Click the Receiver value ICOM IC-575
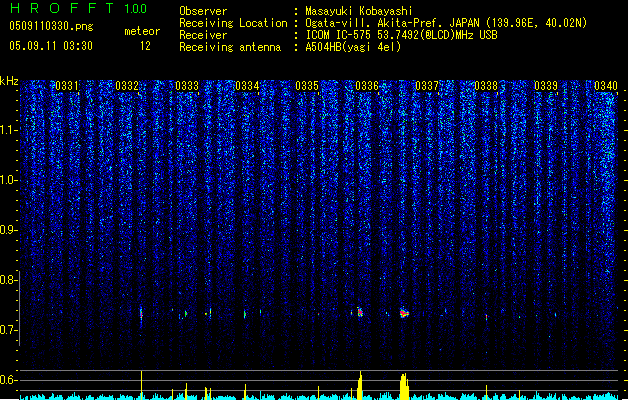629x400 pixels. (x=339, y=35)
